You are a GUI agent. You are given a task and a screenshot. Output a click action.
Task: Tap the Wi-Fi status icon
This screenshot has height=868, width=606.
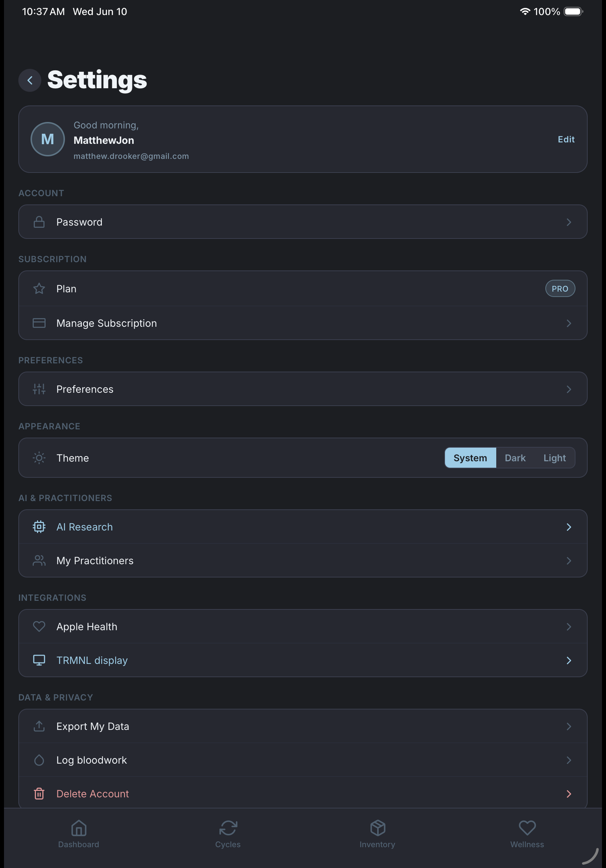(x=525, y=11)
